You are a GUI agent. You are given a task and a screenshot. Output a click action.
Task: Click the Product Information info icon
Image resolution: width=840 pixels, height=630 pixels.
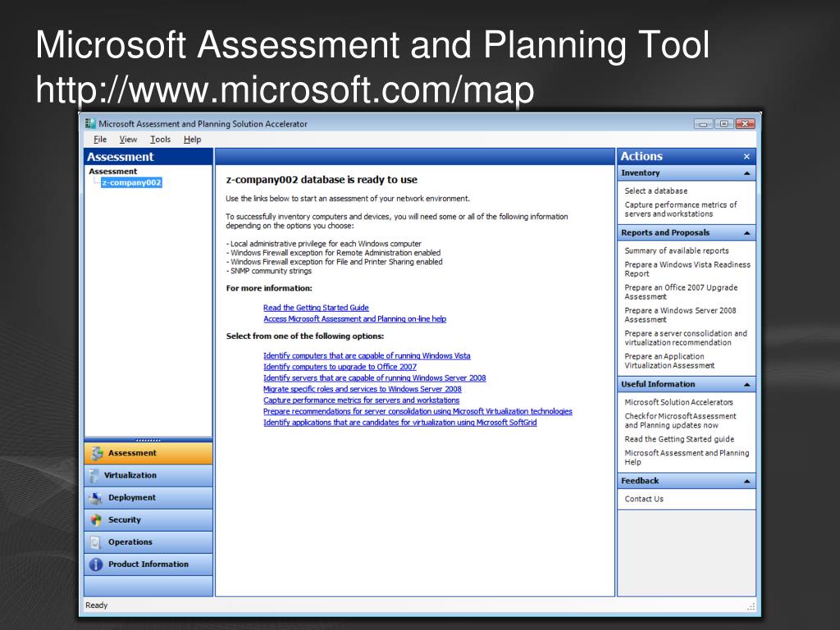[x=96, y=564]
